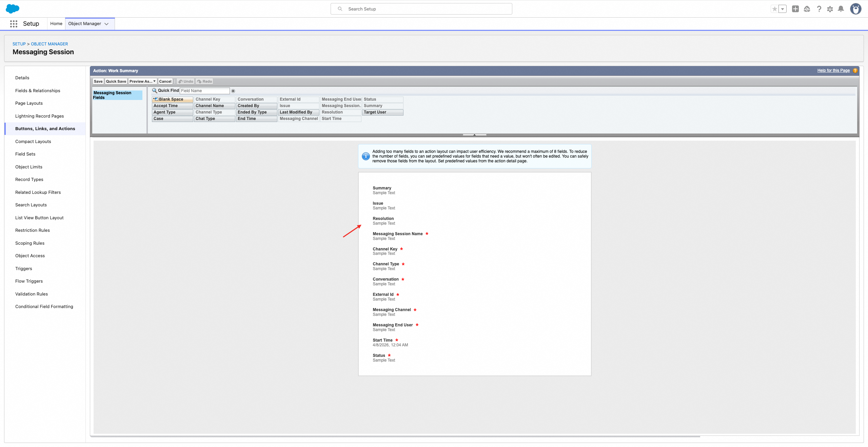The image size is (868, 447).
Task: Select the Target User palette field
Action: pos(383,112)
